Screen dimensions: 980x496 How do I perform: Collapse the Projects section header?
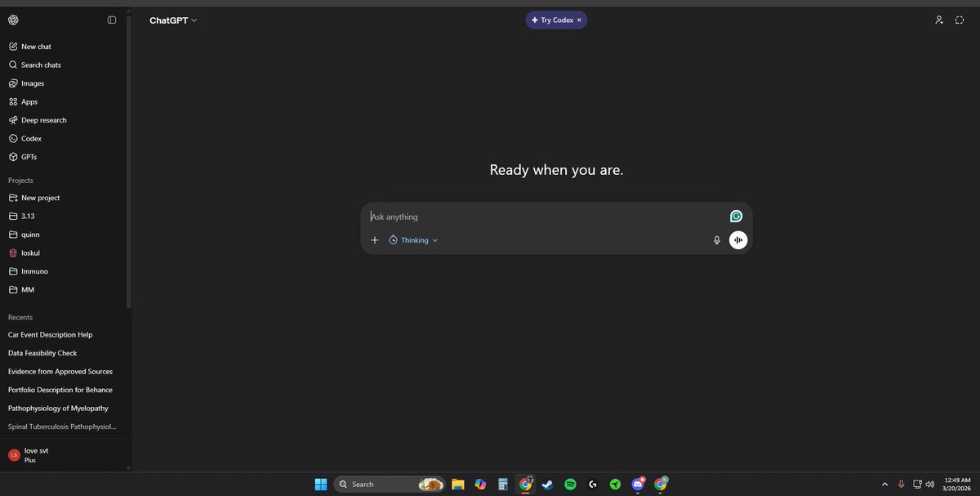tap(20, 181)
